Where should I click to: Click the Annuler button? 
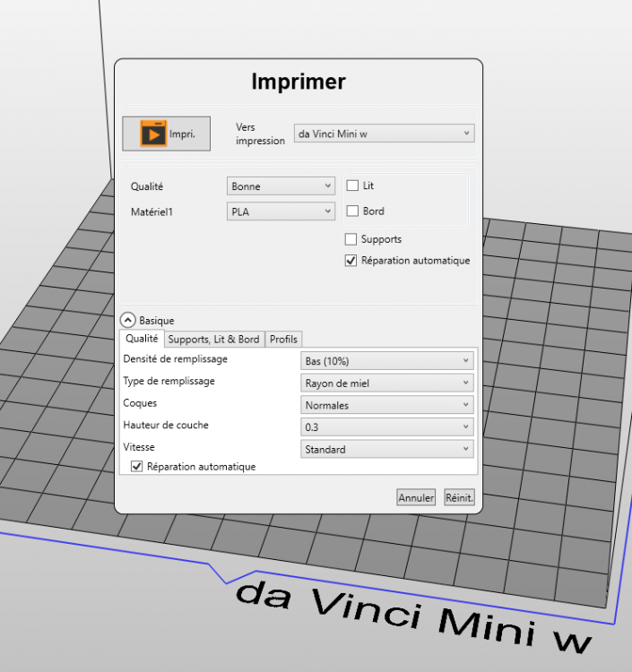(416, 497)
